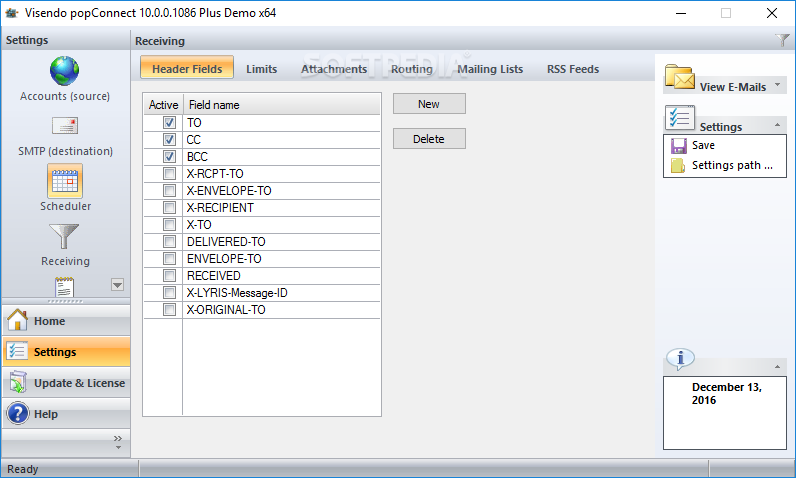Image resolution: width=796 pixels, height=478 pixels.
Task: Click the Field name column header
Action: pyautogui.click(x=281, y=105)
